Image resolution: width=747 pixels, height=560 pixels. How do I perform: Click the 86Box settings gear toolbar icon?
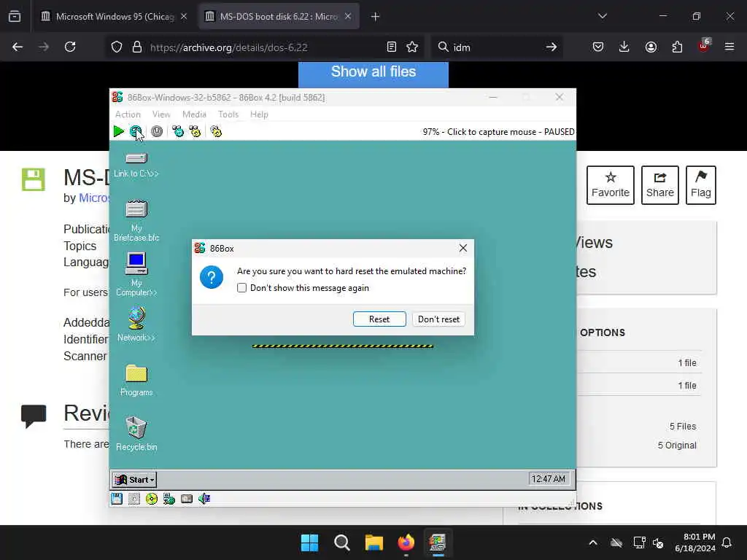[x=216, y=131]
